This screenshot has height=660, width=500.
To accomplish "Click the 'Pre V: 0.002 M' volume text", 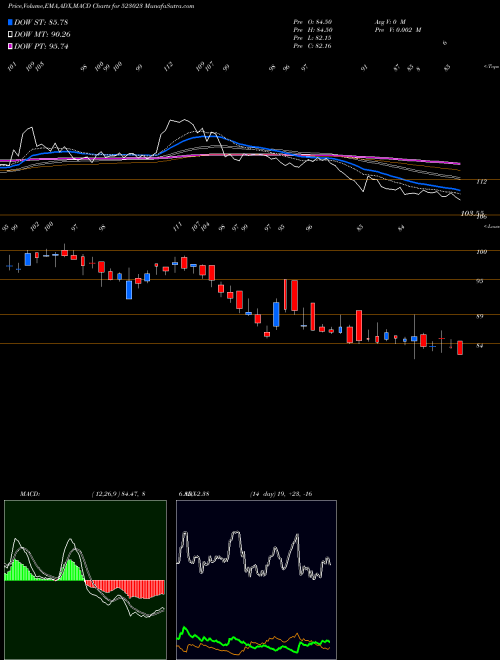I will click(x=397, y=29).
